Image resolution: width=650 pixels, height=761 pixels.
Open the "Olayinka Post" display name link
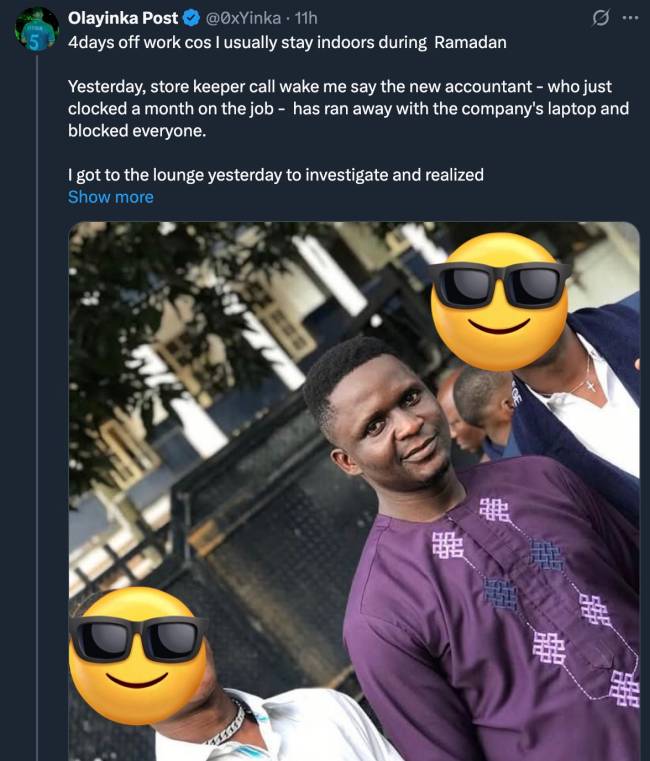(x=123, y=18)
